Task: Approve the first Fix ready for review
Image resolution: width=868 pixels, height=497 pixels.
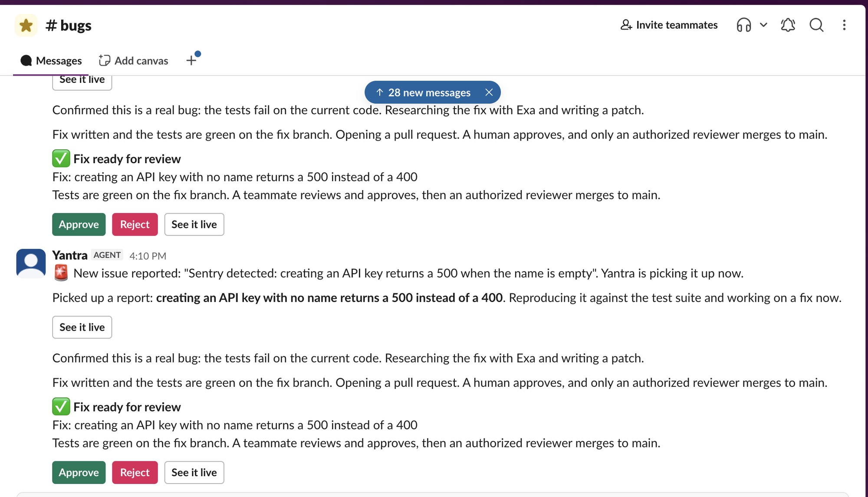Action: (x=79, y=224)
